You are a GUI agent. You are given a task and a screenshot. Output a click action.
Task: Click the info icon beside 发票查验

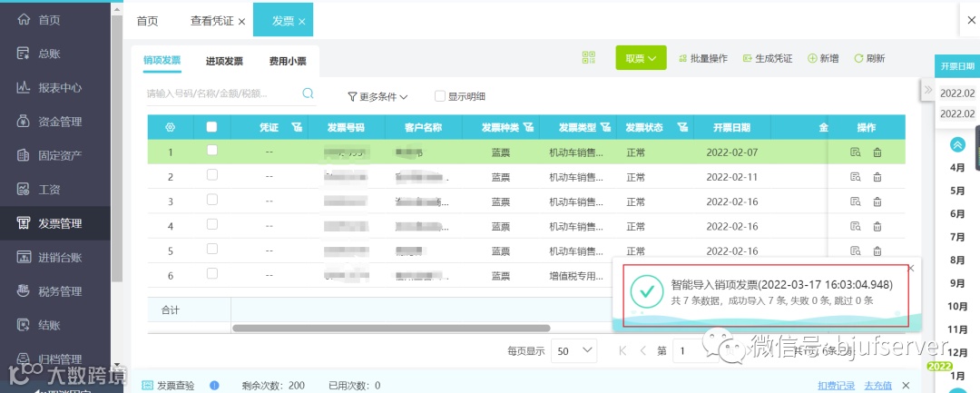[x=214, y=386]
